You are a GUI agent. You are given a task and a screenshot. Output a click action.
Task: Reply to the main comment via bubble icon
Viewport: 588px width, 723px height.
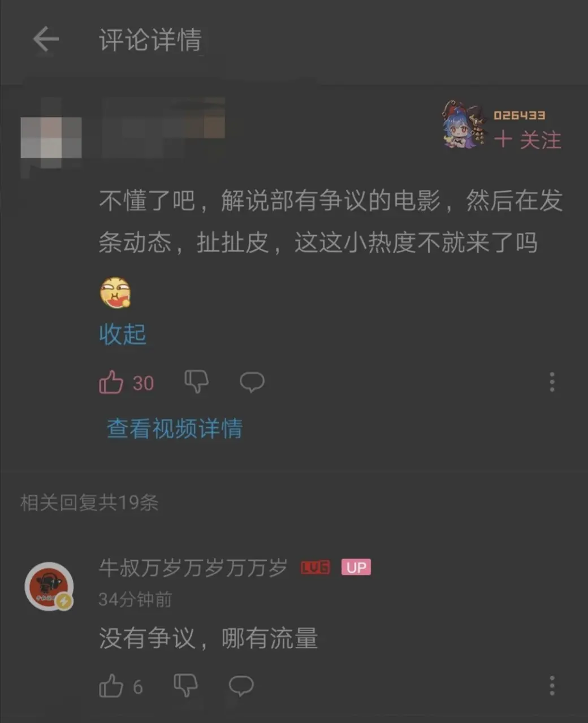(252, 382)
